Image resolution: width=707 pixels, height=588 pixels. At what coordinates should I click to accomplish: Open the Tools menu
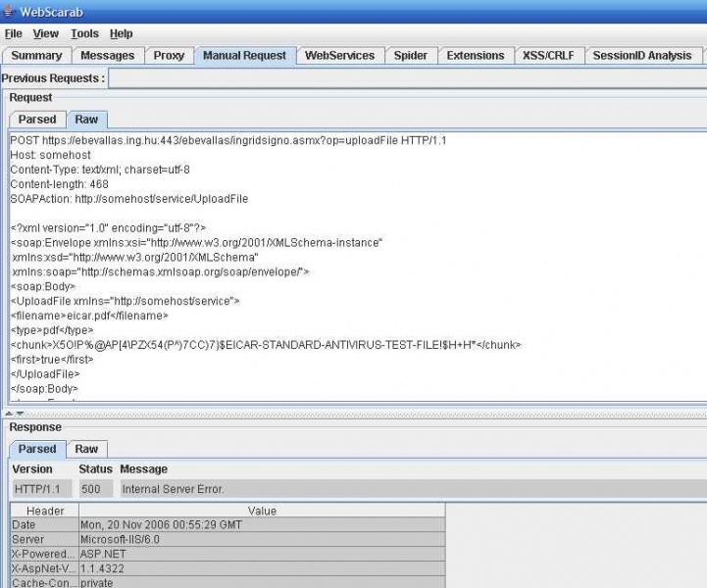coord(84,33)
